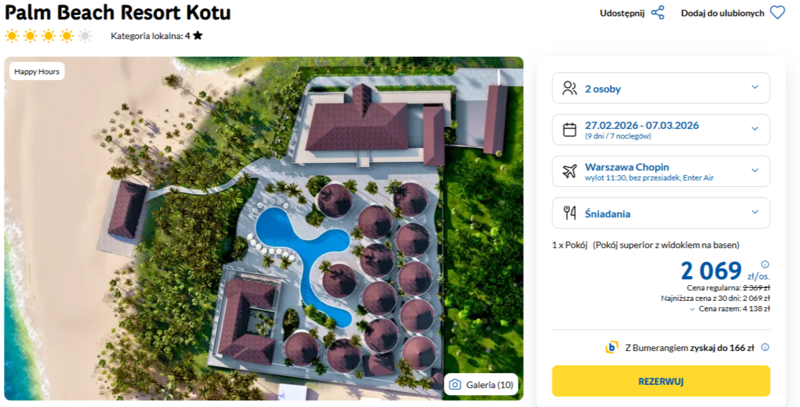Click the Bumerang logo icon

coord(612,347)
